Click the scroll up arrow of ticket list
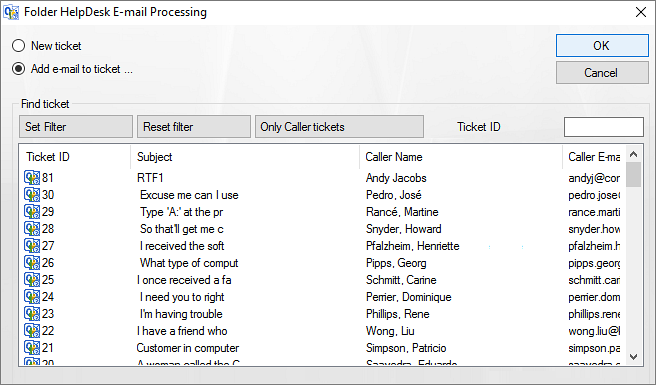 tap(633, 154)
